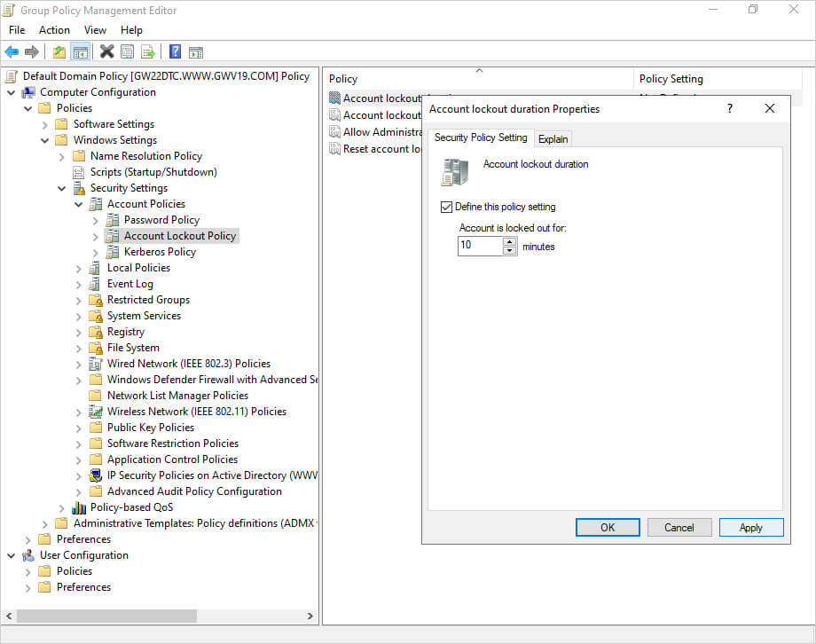Viewport: 816px width, 644px height.
Task: Click the Back arrow toolbar icon
Action: (x=12, y=52)
